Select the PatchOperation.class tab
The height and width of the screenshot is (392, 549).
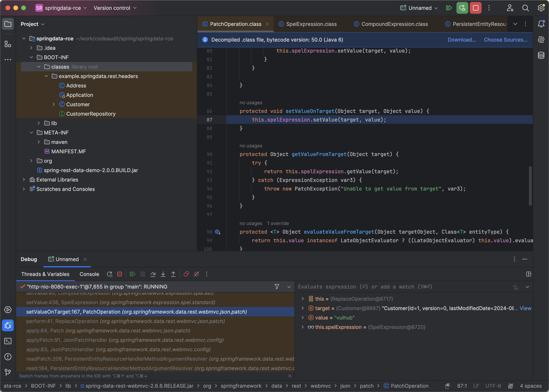click(x=236, y=24)
